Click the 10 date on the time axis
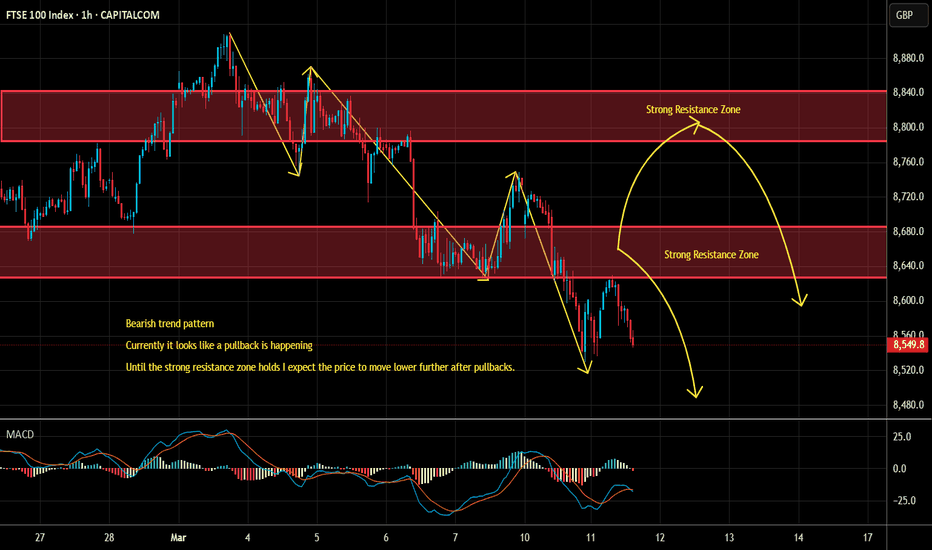The image size is (932, 550). tap(525, 538)
